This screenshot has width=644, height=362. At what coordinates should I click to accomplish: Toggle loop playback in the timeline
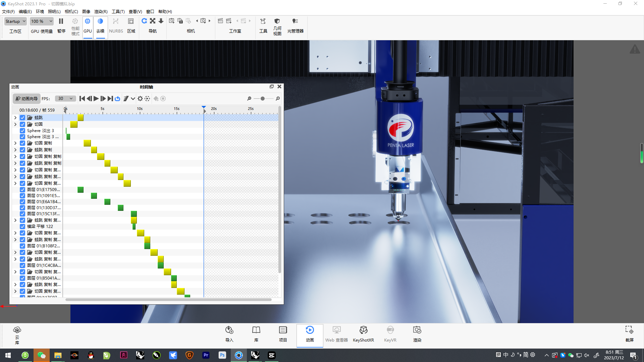[x=117, y=99]
